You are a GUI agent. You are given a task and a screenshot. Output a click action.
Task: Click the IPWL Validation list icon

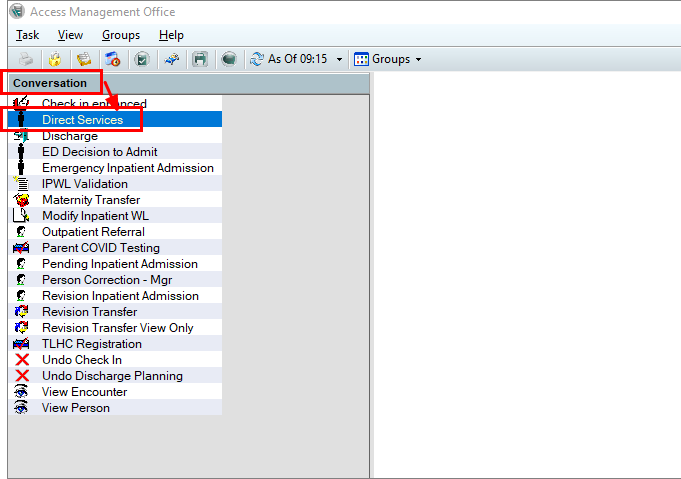[22, 184]
